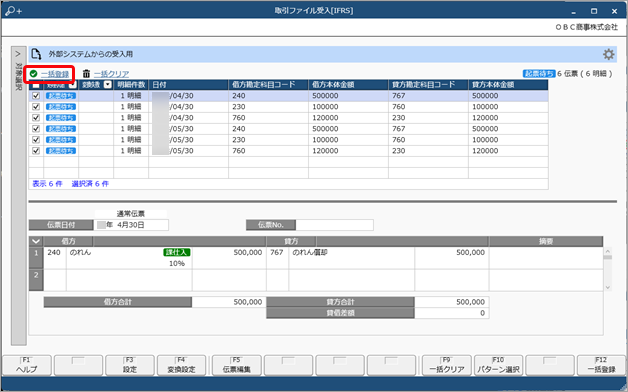Click the journal detail scrollbar down arrow
This screenshot has height=392, width=628.
coord(608,287)
